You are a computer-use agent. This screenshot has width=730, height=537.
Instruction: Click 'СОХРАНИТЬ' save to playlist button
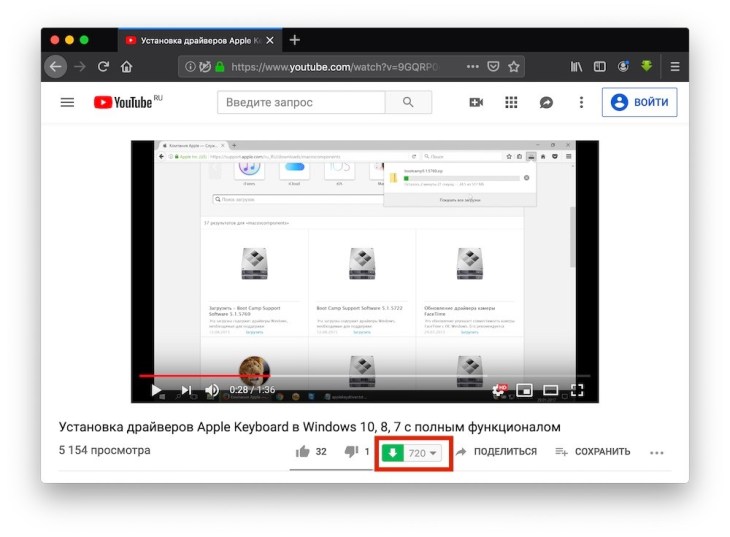[593, 451]
